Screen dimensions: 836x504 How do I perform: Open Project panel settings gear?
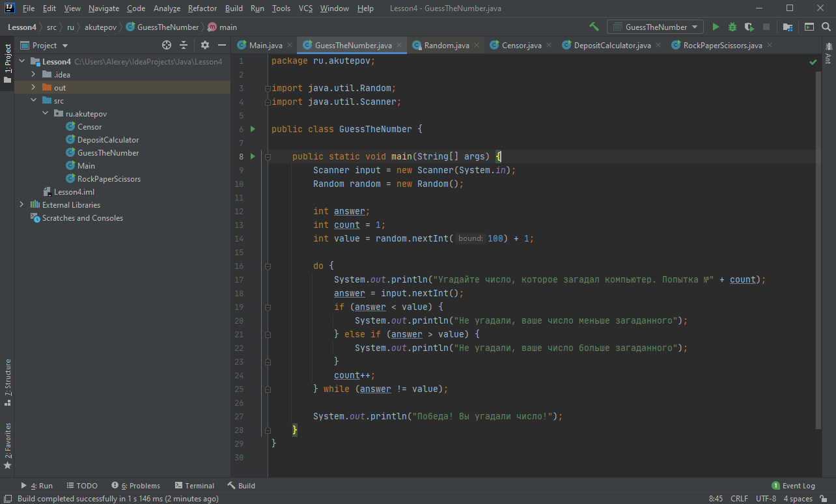[205, 45]
